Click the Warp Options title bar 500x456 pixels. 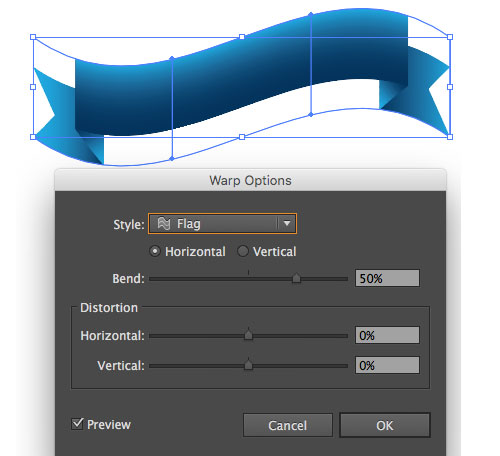pos(250,180)
